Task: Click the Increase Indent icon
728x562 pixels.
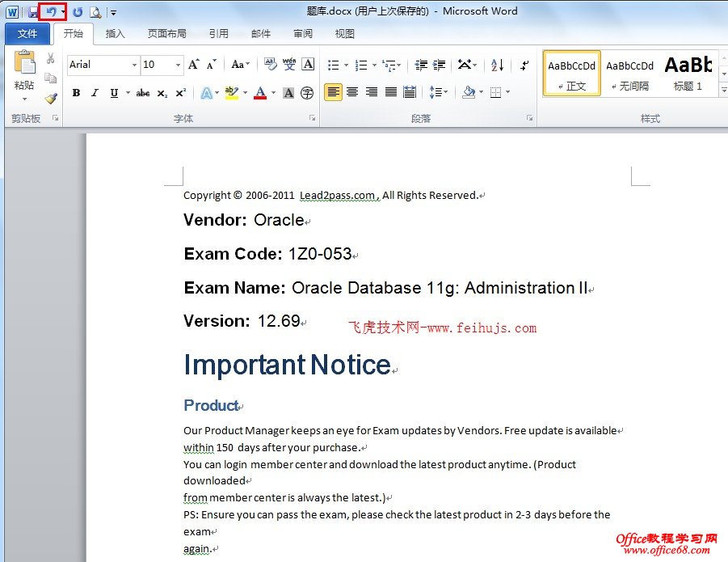Action: click(x=440, y=65)
